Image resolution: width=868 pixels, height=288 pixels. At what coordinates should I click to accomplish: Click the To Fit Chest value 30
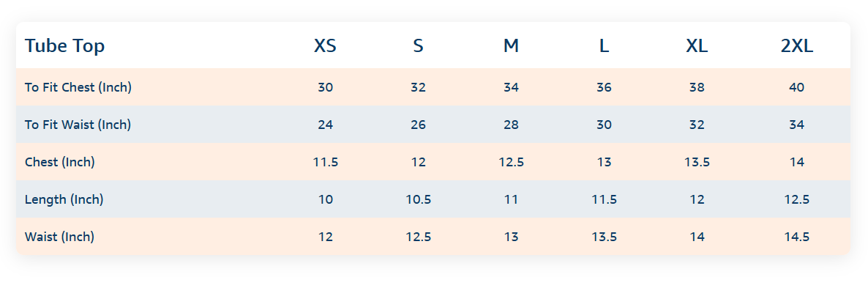click(326, 87)
